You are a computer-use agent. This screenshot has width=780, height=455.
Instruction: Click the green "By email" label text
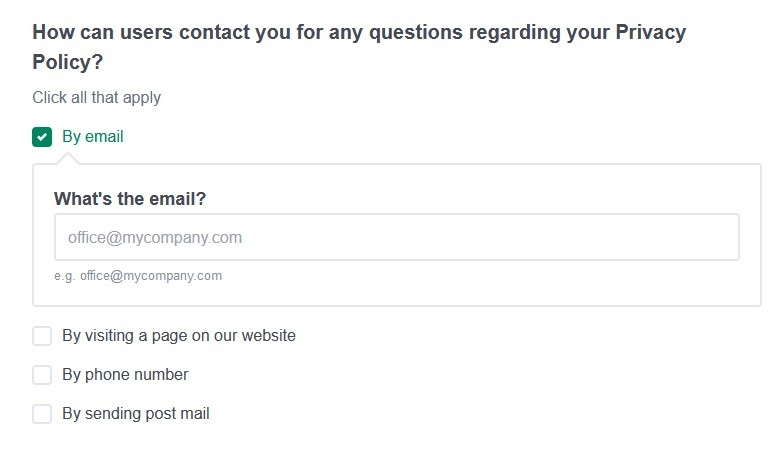click(93, 137)
